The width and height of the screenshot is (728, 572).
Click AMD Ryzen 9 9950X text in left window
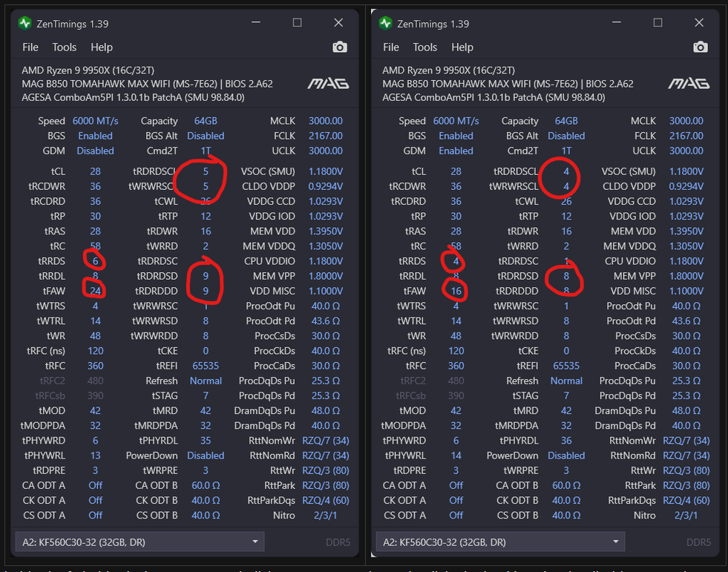click(88, 70)
